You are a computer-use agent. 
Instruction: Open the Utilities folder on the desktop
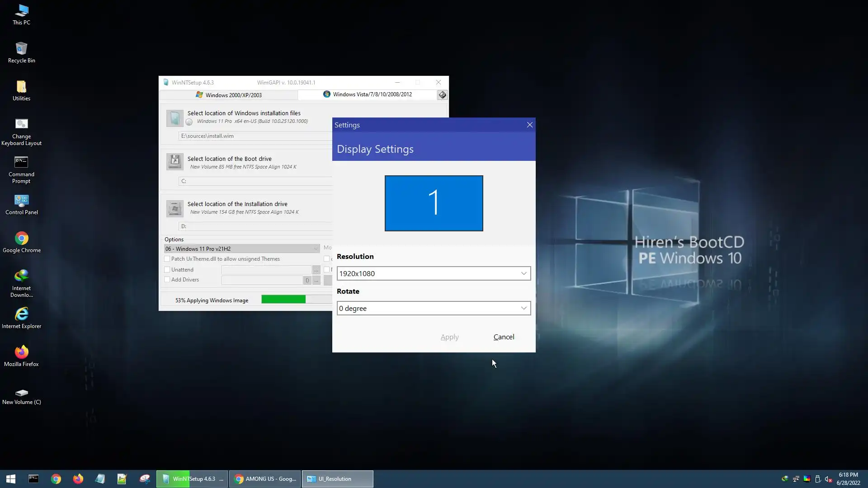21,87
